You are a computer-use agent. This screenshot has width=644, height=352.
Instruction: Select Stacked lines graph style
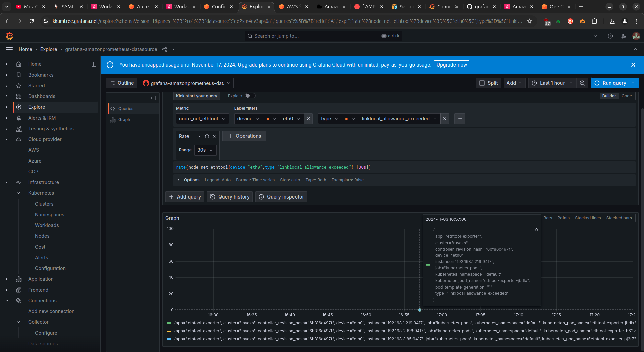point(588,218)
